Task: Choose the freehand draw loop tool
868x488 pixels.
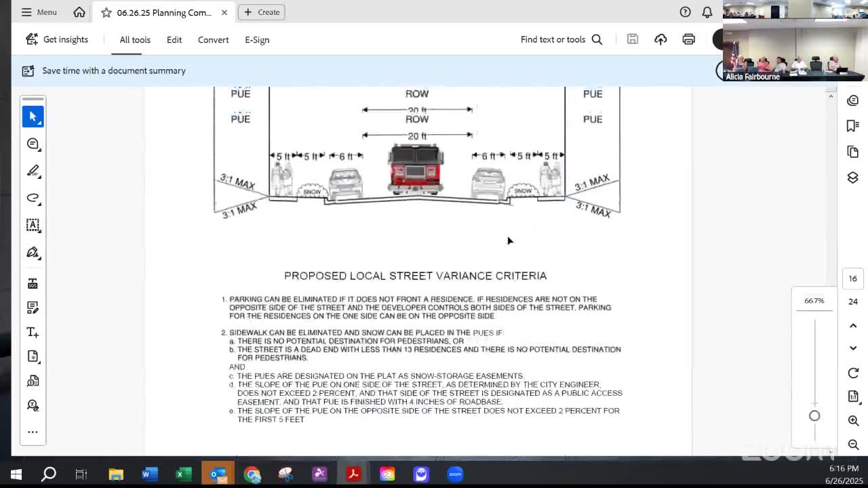Action: tap(33, 198)
